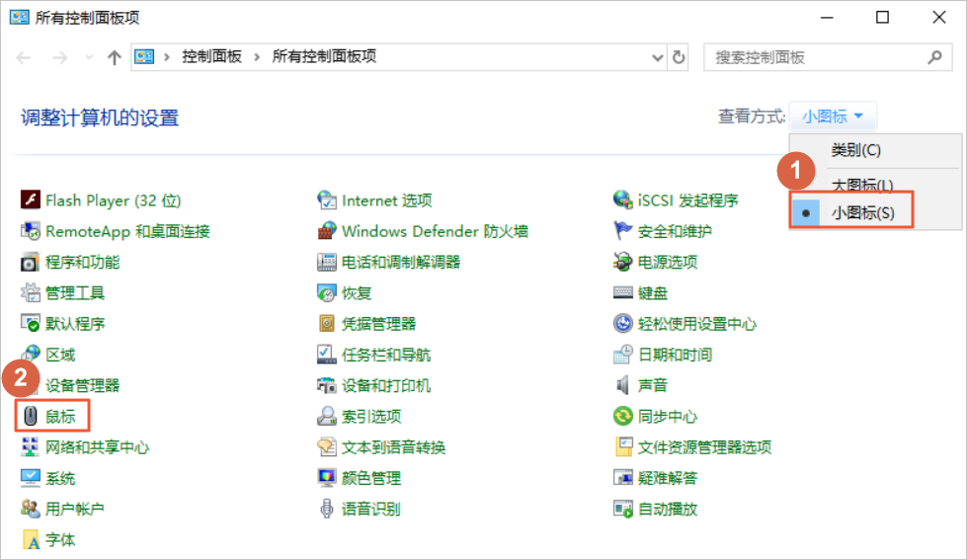Viewport: 967px width, 560px height.
Task: Open the 设备和打印机 icon
Action: point(327,385)
